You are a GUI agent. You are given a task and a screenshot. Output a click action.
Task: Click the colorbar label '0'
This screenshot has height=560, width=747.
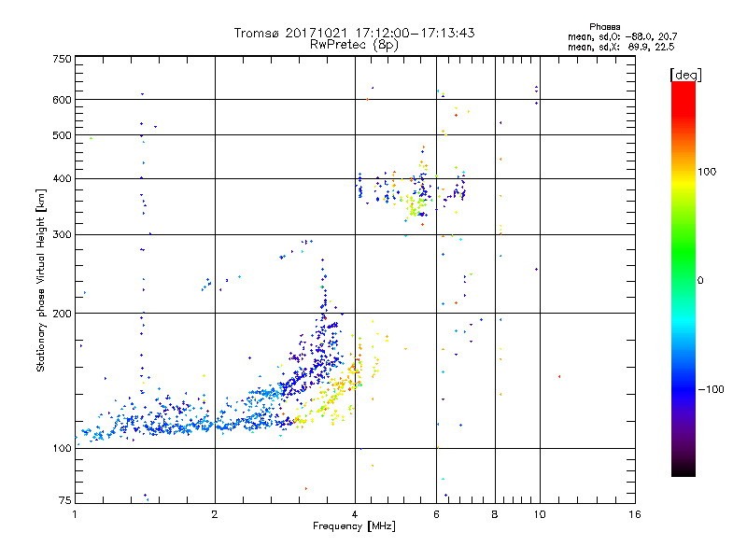(700, 281)
